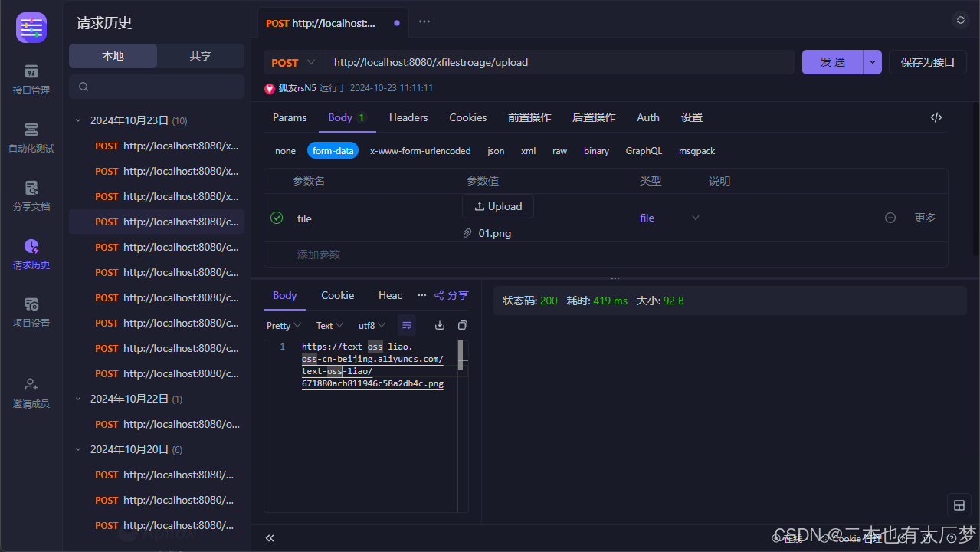Select 自动化测试 in the left sidebar
Image resolution: width=980 pixels, height=552 pixels.
(x=31, y=138)
